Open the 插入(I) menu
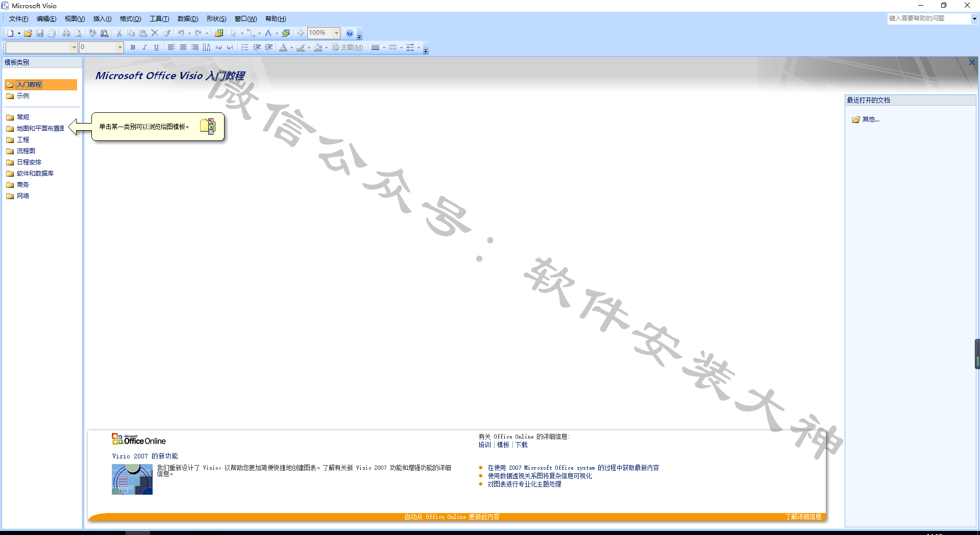This screenshot has width=980, height=535. (102, 19)
